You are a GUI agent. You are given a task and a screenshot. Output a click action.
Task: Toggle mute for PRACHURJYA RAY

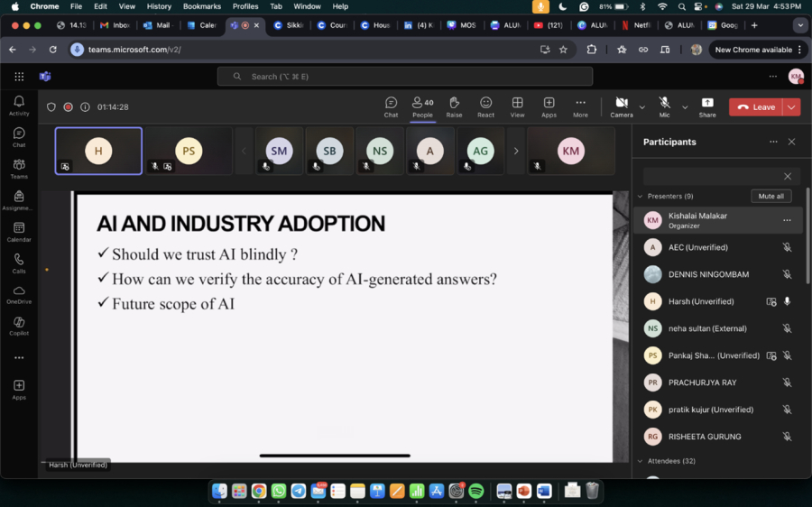pos(787,383)
